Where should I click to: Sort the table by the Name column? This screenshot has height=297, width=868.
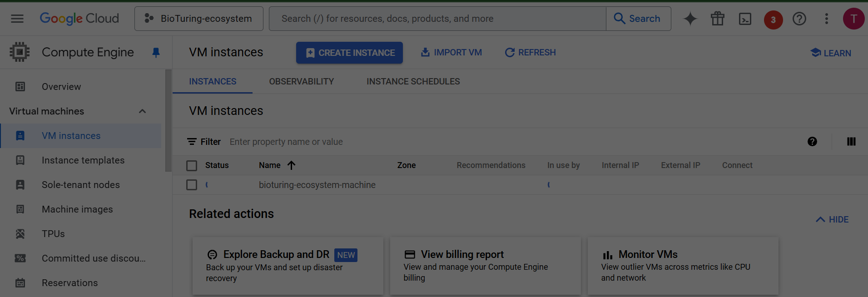coord(270,165)
